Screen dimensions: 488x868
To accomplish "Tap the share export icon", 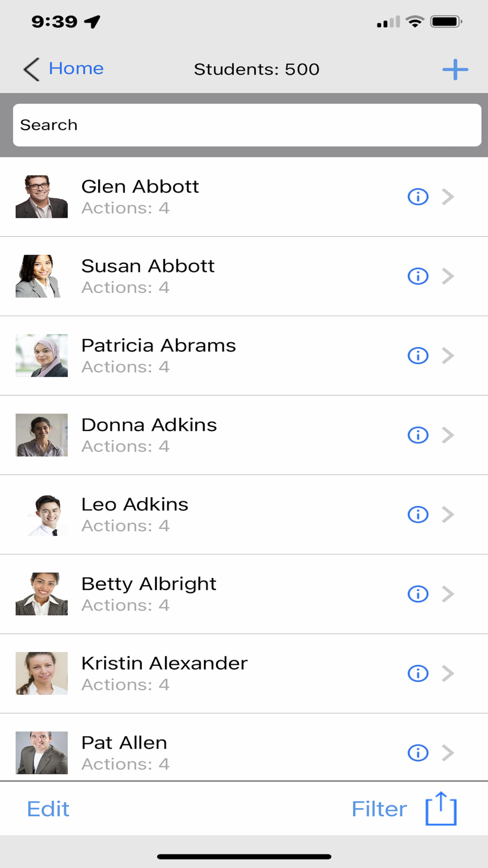I will 441,808.
